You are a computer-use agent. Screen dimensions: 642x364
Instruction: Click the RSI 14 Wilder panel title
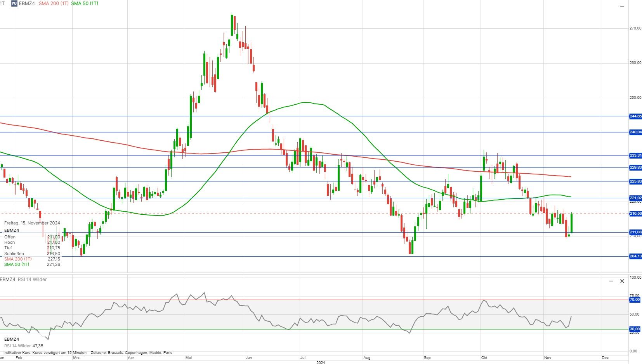pos(32,279)
